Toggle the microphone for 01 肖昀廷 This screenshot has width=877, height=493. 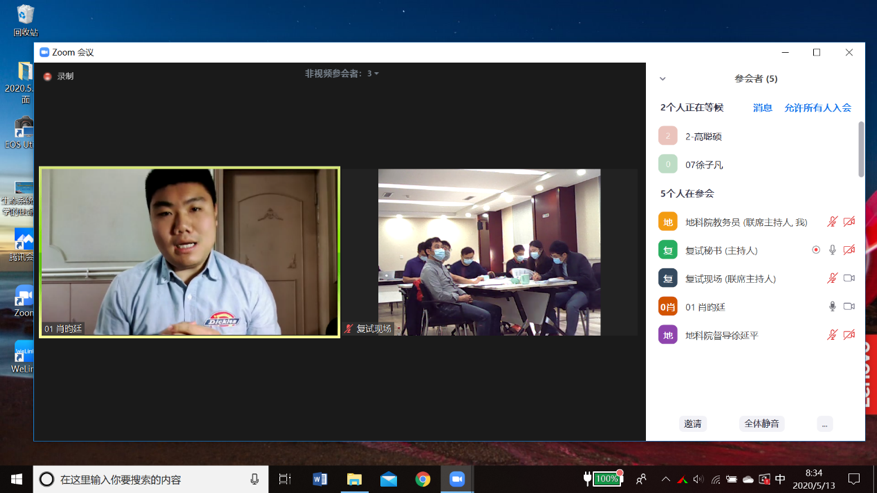click(x=832, y=307)
